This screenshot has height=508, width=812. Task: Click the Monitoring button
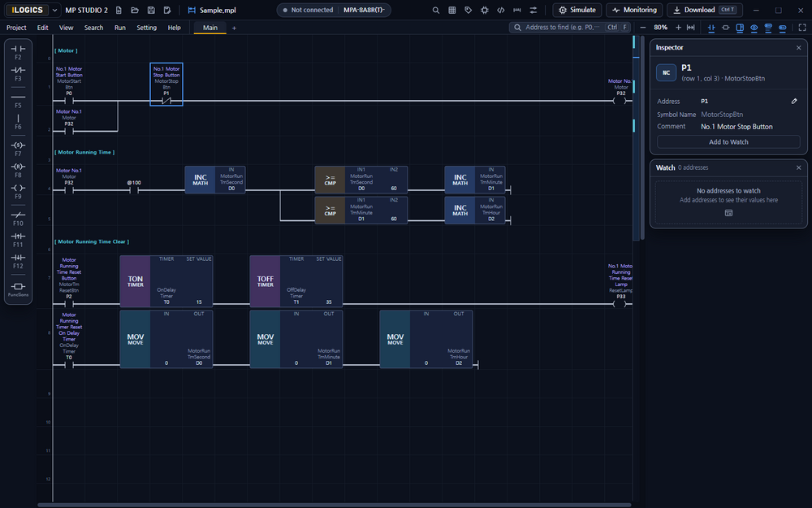tap(634, 10)
